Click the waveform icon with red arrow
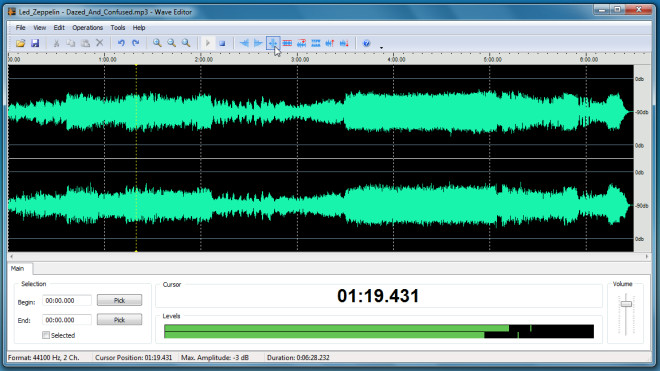The width and height of the screenshot is (660, 371). 301,43
